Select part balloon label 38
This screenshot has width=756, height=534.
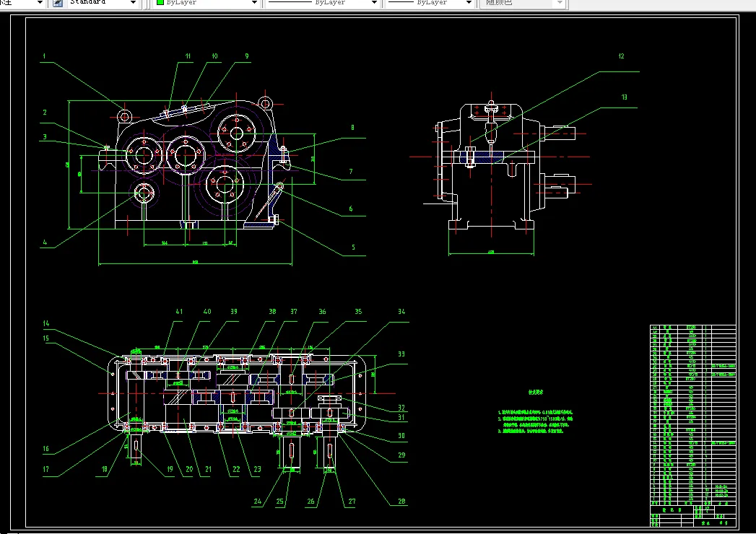coord(272,311)
